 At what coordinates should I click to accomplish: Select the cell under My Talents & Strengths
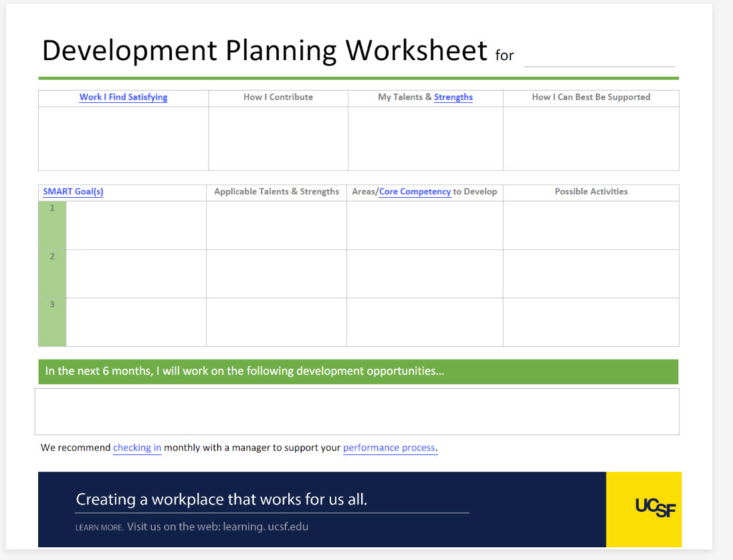425,138
